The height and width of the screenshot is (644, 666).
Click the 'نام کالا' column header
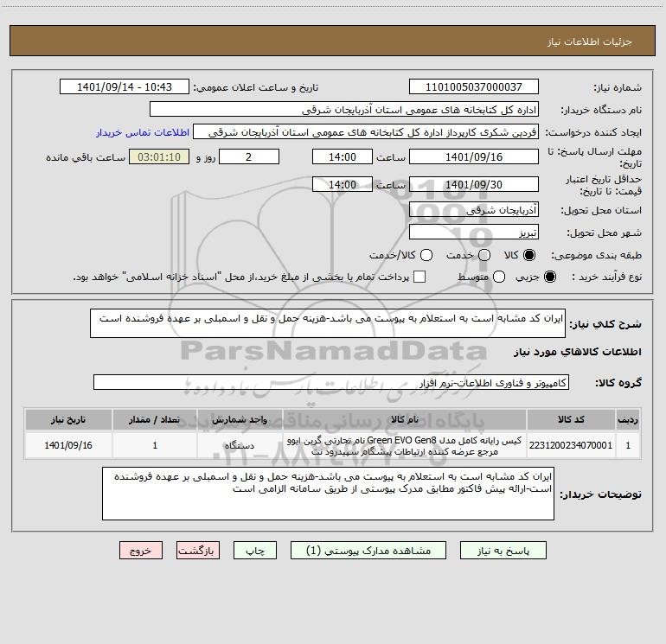[x=405, y=419]
